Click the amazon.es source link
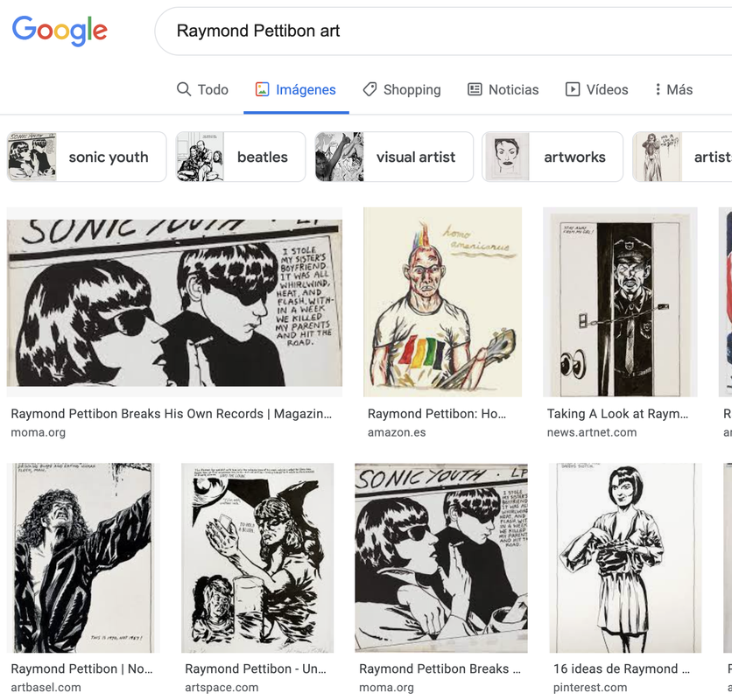The image size is (732, 700). click(x=397, y=432)
